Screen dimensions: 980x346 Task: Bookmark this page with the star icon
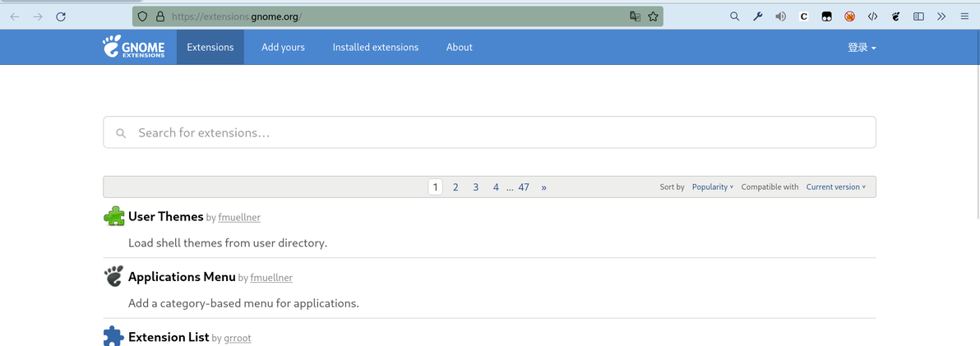[654, 16]
